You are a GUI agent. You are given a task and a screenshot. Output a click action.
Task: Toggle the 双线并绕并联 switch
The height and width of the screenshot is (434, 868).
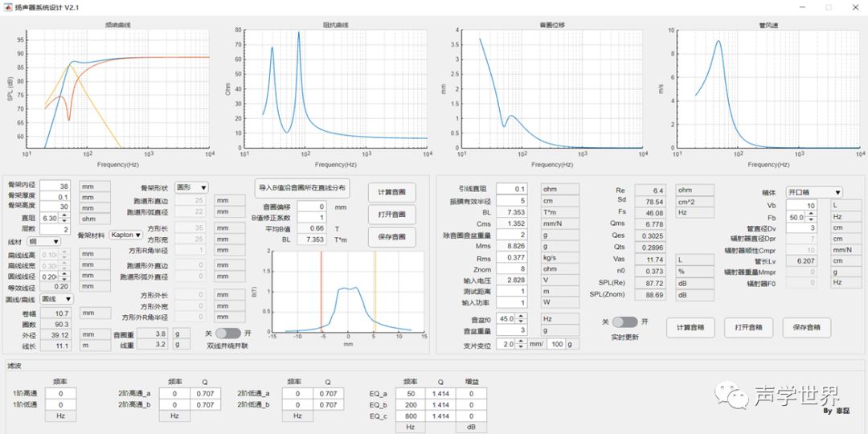pyautogui.click(x=228, y=333)
